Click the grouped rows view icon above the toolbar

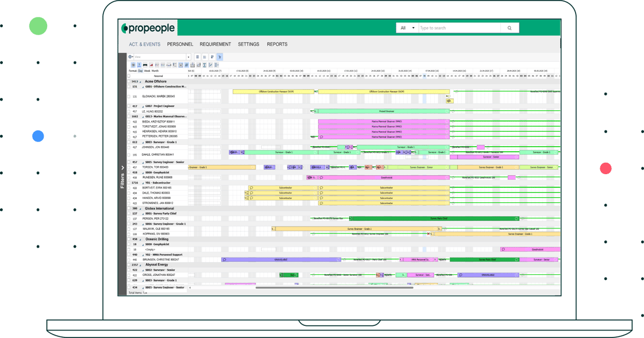coord(197,56)
